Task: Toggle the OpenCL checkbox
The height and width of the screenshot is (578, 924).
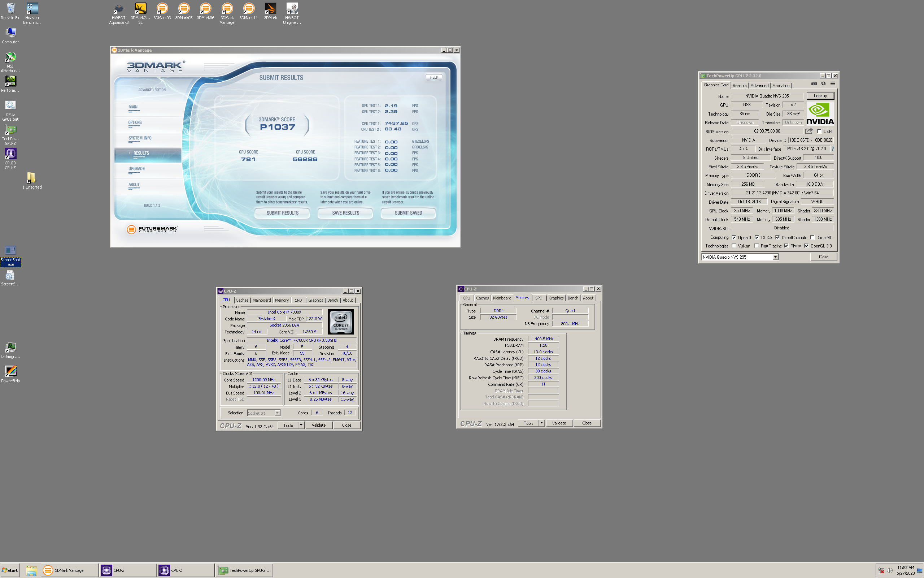Action: point(733,237)
